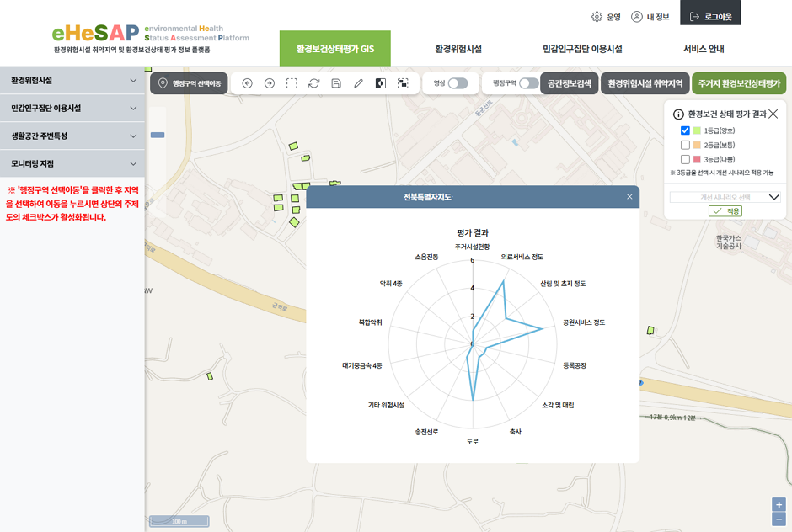Click the 송전선로 chart axis label

click(x=426, y=432)
